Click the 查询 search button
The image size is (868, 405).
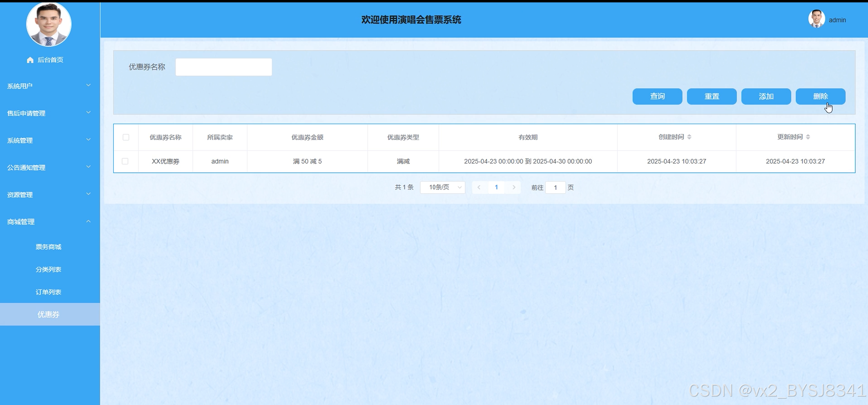point(657,97)
